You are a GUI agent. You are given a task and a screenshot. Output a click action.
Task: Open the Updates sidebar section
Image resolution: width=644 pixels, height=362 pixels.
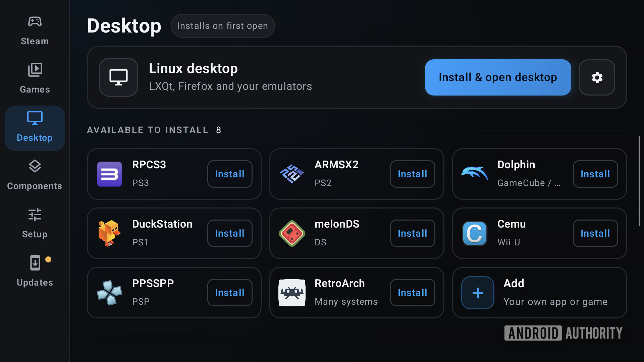(35, 272)
